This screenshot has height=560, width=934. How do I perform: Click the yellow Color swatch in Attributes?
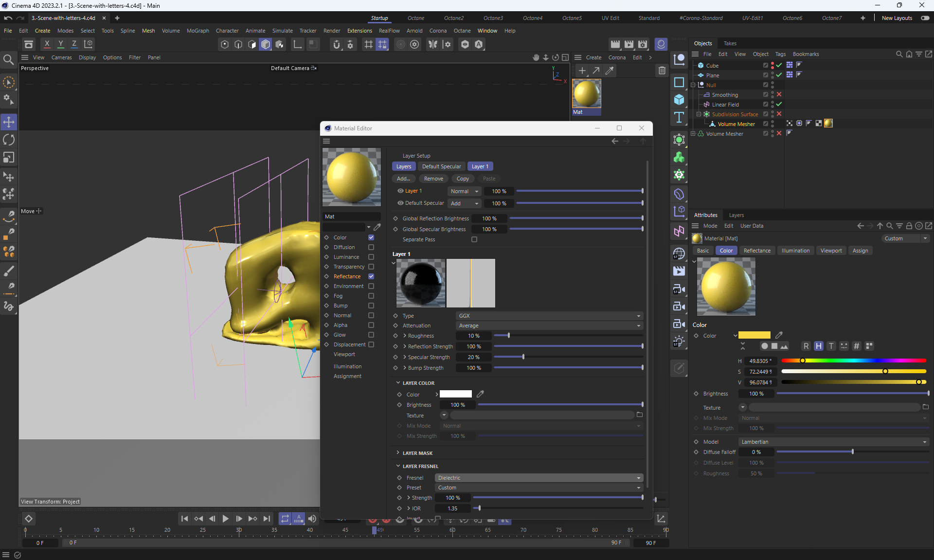coord(754,335)
